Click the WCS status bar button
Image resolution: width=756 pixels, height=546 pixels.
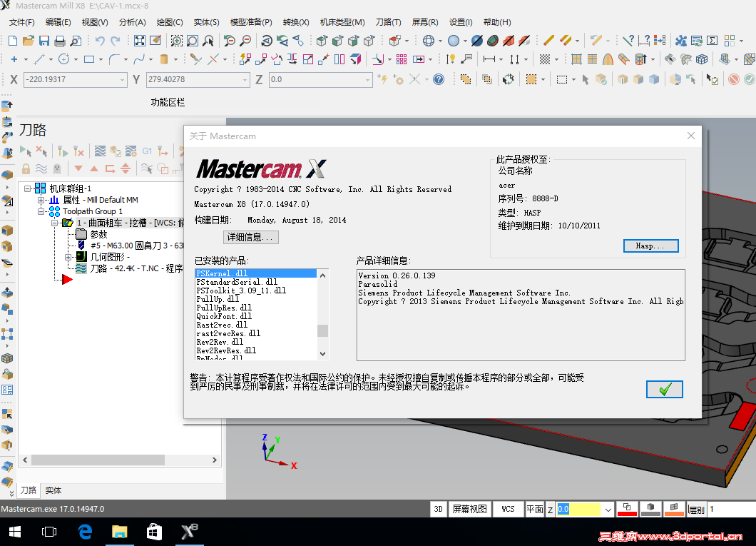tap(509, 509)
